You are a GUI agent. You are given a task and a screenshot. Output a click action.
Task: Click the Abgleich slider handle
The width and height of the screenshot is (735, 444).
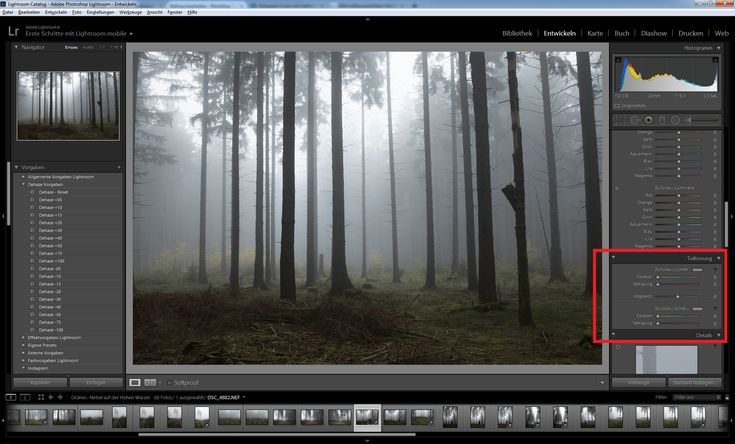coord(678,297)
